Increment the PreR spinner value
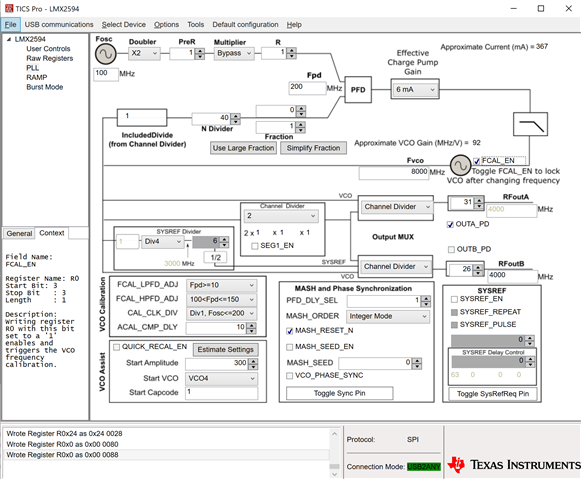Viewport: 581px width, 479px height. click(x=200, y=51)
